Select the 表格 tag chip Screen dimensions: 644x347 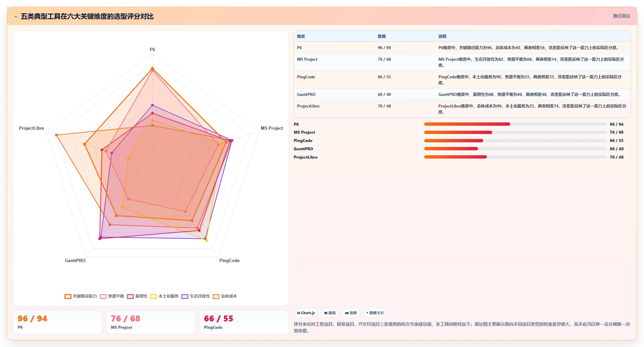[330, 313]
